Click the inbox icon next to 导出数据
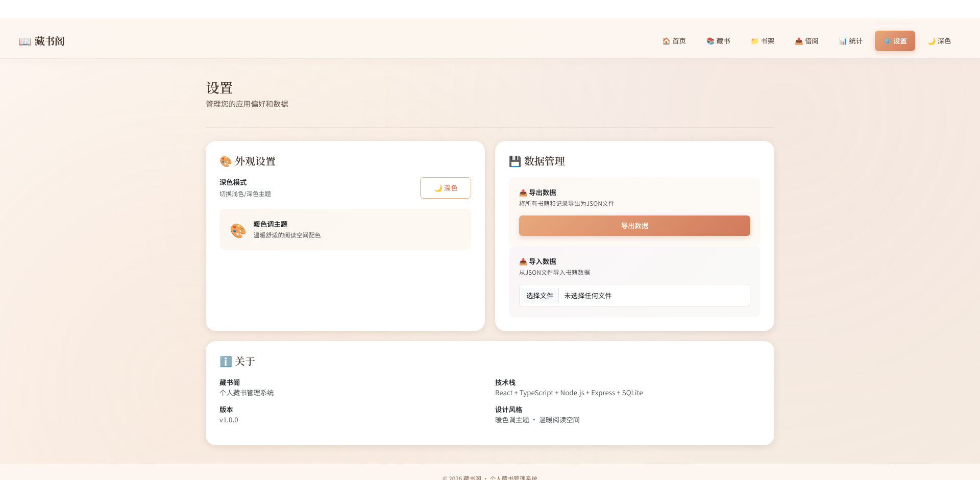This screenshot has height=480, width=980. (x=523, y=193)
